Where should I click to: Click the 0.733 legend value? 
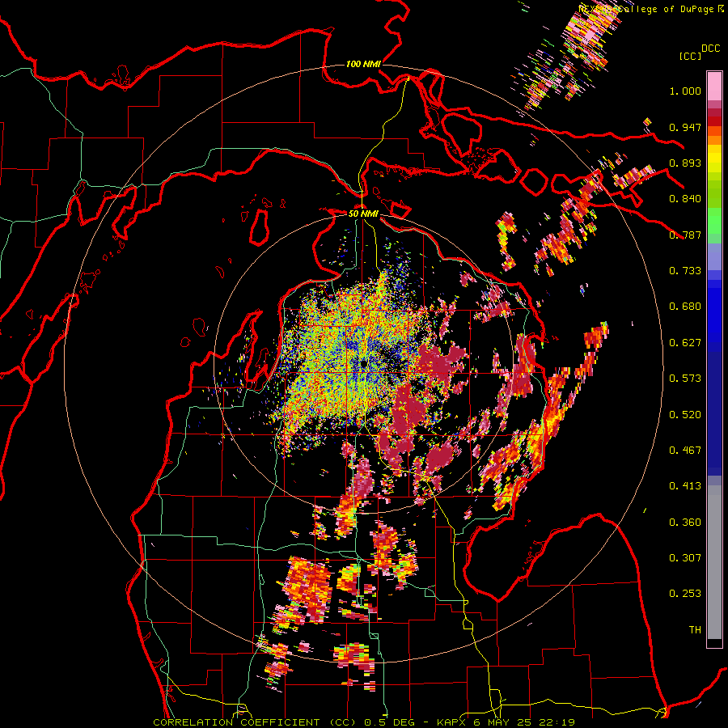pos(685,271)
